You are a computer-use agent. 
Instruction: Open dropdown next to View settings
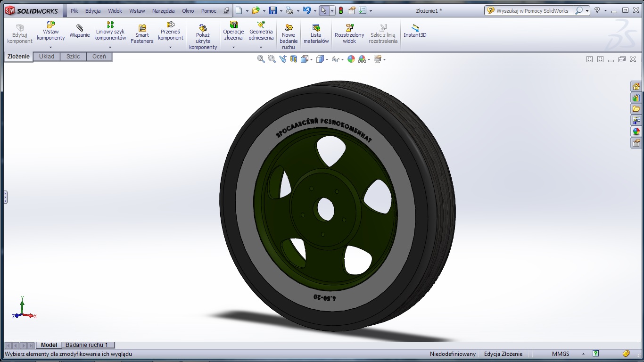384,59
